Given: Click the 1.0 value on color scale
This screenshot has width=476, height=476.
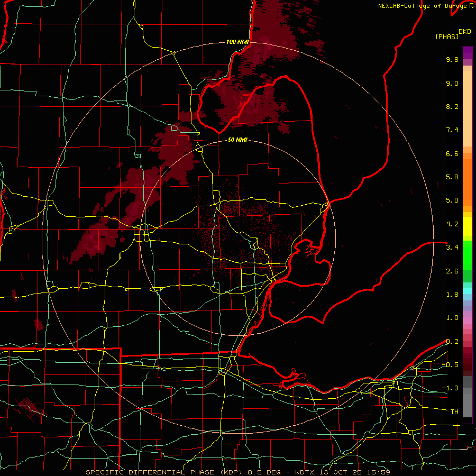Looking at the screenshot, I should pyautogui.click(x=452, y=318).
